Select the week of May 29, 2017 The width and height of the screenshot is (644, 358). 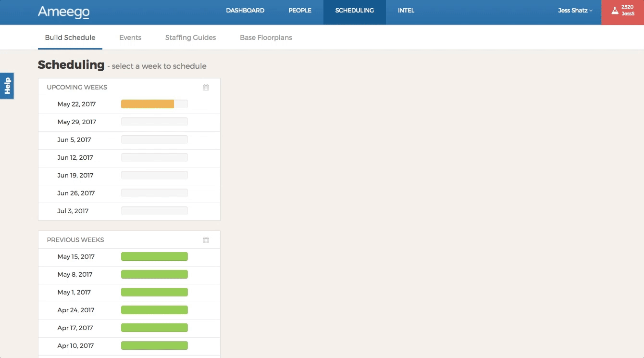click(x=129, y=122)
